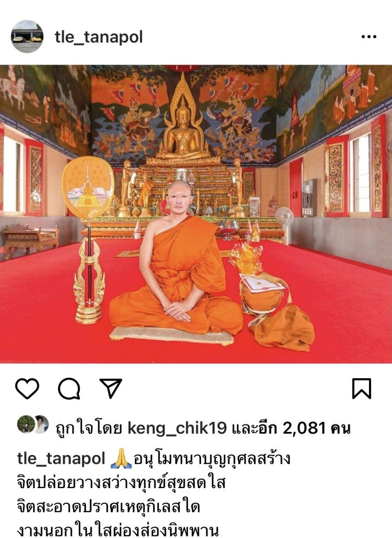Viewport: 392px width, 538px height.
Task: Tap last caption line งามนอกในใสผ่องส่องนิพพาน
Action: (x=118, y=530)
